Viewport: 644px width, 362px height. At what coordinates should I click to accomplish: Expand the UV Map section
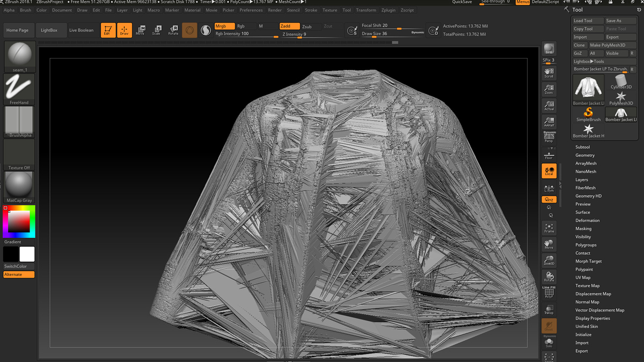[583, 278]
